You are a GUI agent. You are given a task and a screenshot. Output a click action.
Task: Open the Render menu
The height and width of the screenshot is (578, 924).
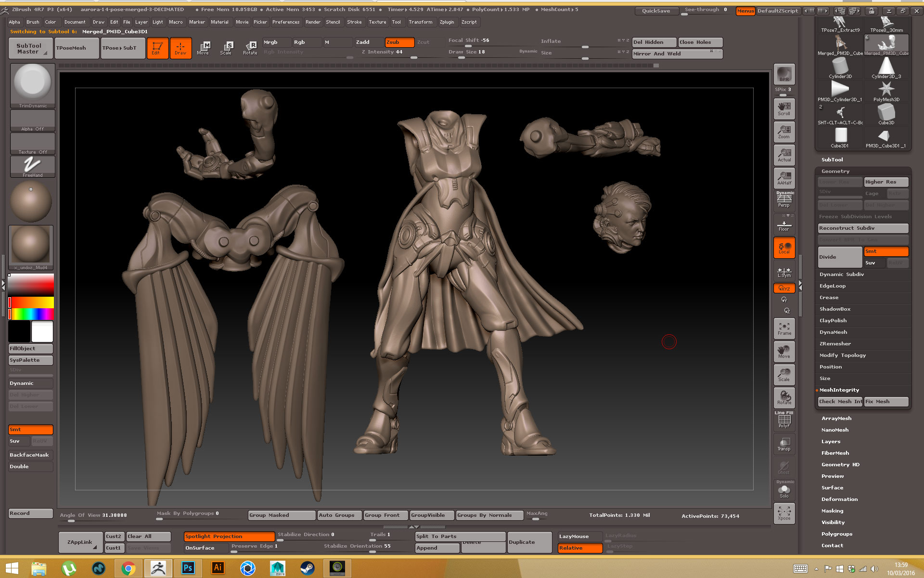313,22
